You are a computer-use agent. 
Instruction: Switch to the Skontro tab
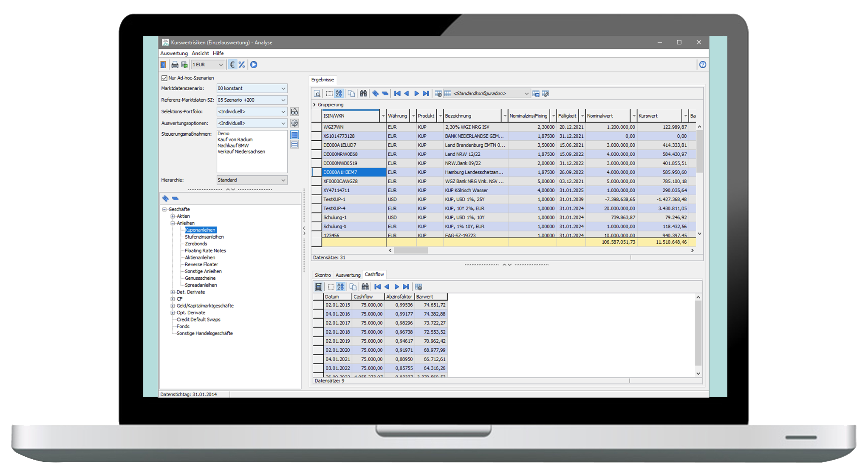click(323, 275)
